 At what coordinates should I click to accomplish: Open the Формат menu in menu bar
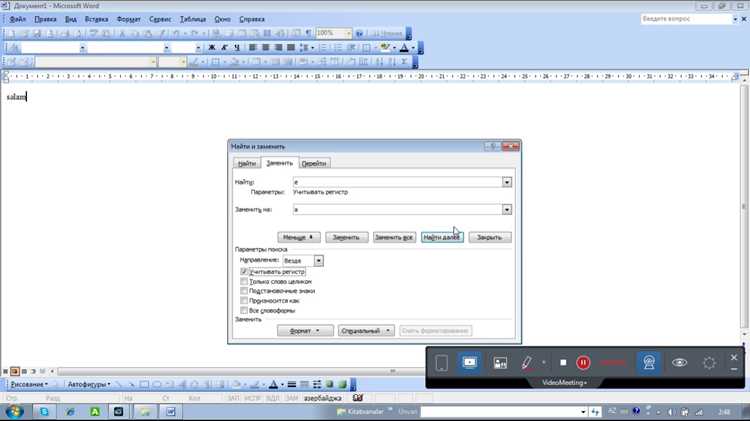(129, 19)
